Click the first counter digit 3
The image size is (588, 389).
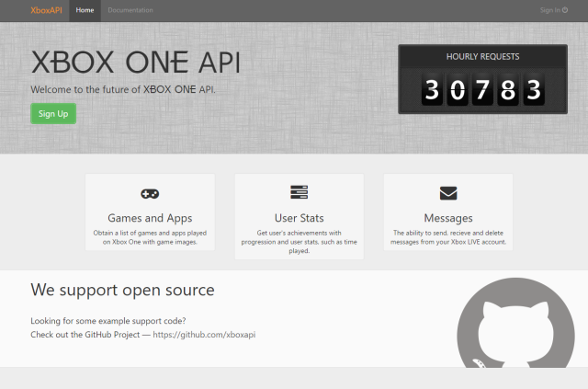point(432,90)
